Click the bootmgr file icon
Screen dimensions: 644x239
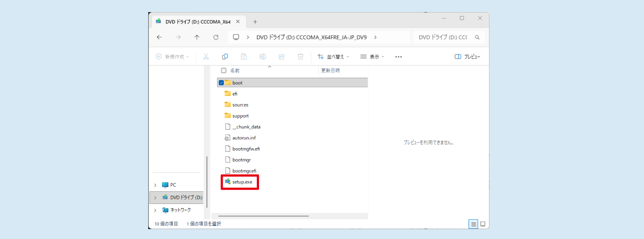tap(228, 160)
